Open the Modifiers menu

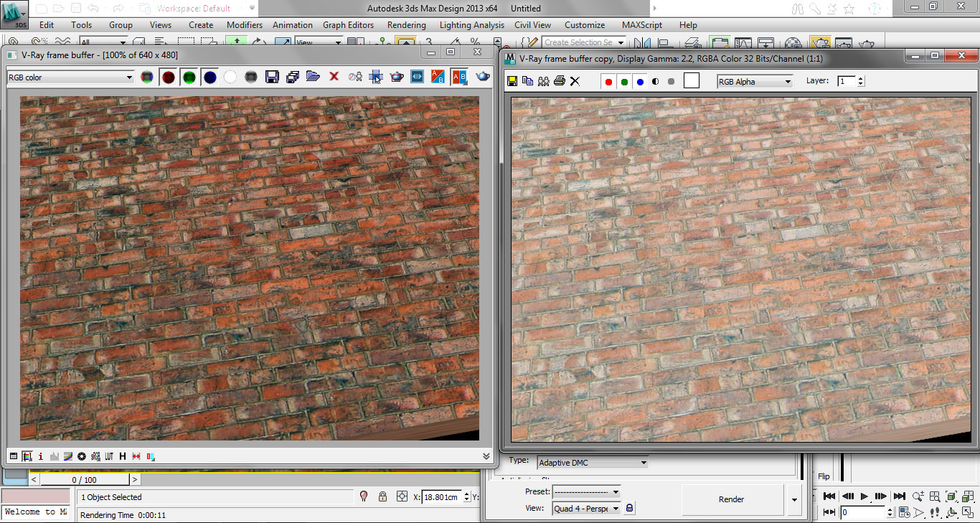tap(245, 24)
